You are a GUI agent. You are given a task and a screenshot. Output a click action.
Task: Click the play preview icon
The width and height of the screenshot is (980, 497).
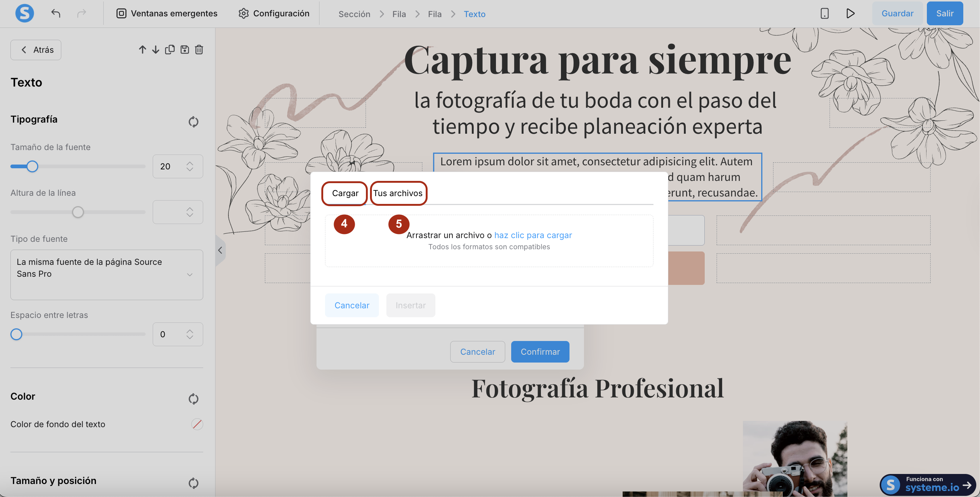tap(850, 14)
